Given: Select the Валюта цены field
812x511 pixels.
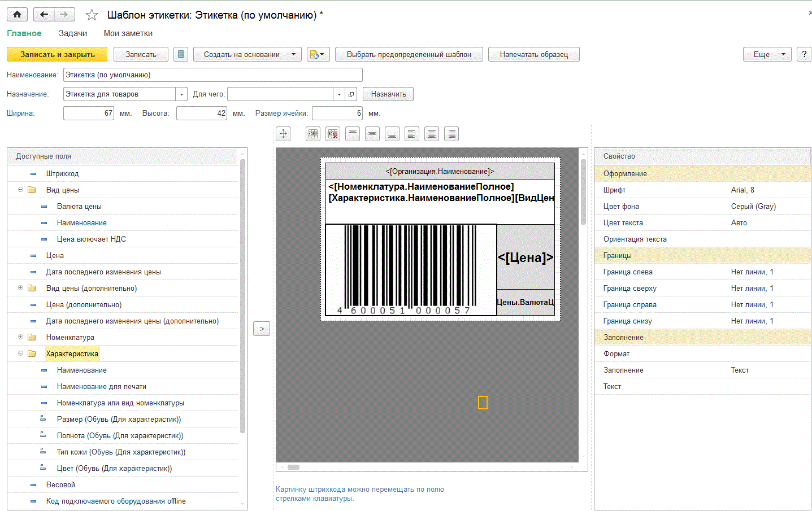Looking at the screenshot, I should pos(79,206).
